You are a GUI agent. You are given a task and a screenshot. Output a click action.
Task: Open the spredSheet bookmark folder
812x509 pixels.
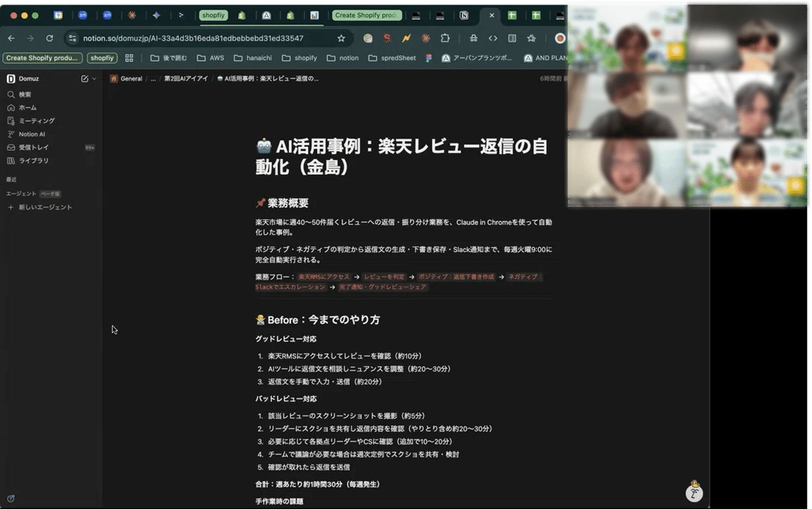tap(392, 58)
